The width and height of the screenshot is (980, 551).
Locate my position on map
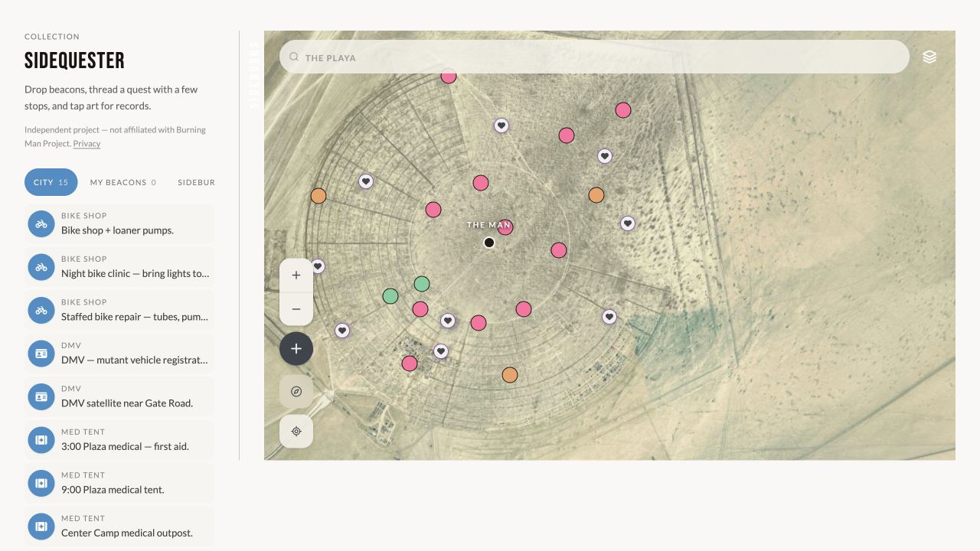pos(296,431)
